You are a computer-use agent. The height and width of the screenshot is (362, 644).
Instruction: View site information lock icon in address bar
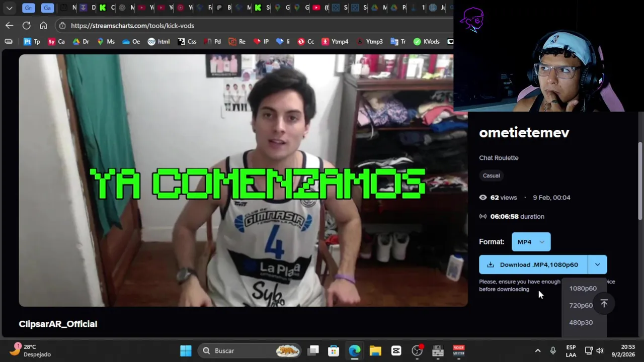(x=62, y=26)
